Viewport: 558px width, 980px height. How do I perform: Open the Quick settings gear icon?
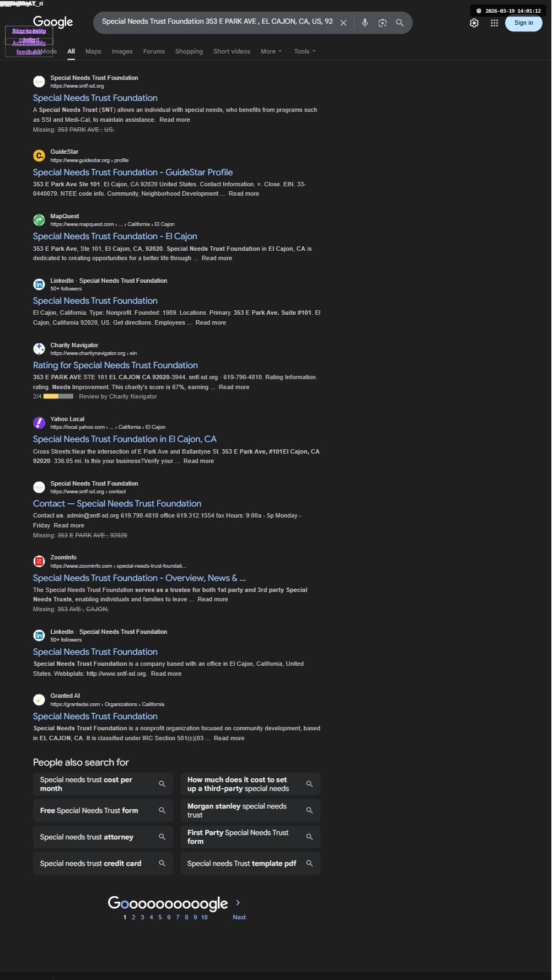pyautogui.click(x=474, y=23)
